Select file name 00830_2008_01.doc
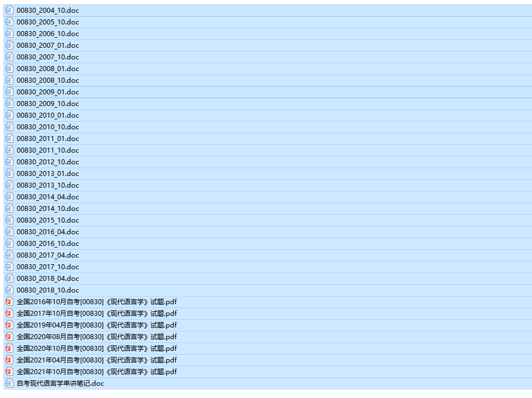This screenshot has width=532, height=398. pyautogui.click(x=48, y=68)
